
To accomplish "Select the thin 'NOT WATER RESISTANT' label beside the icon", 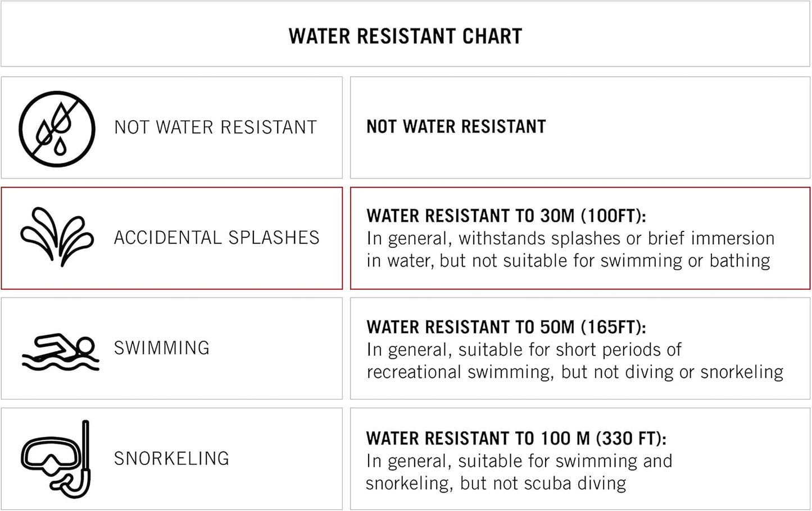I will coord(215,127).
